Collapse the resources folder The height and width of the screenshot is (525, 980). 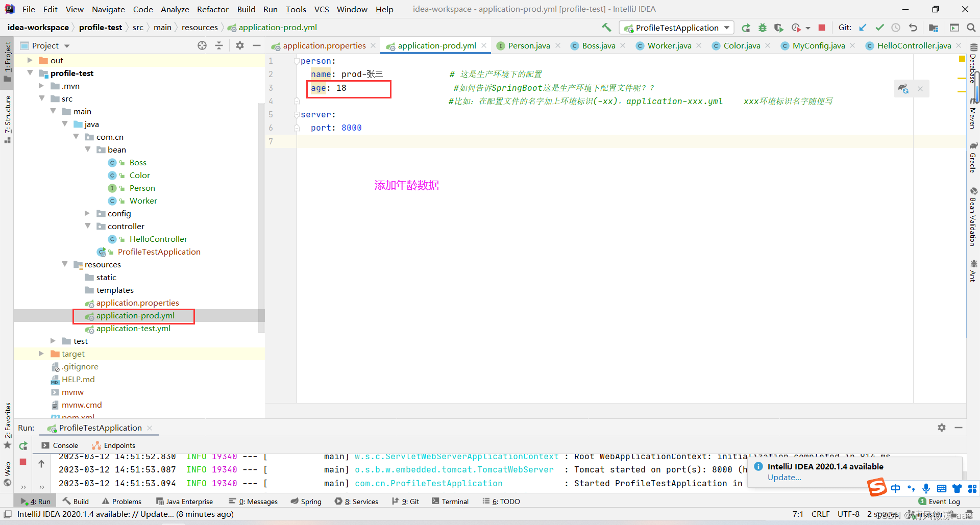pos(65,264)
